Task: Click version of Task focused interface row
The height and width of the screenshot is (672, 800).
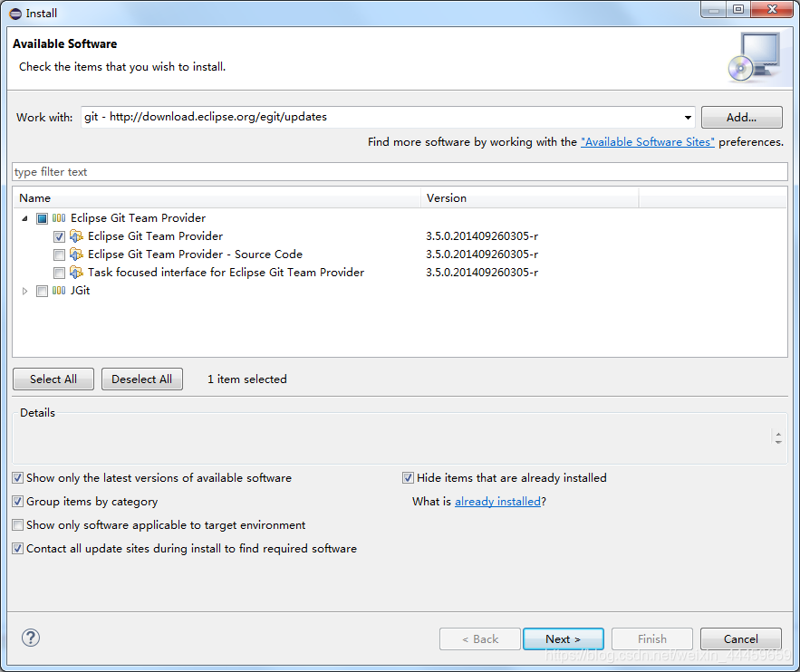Action: [x=482, y=273]
